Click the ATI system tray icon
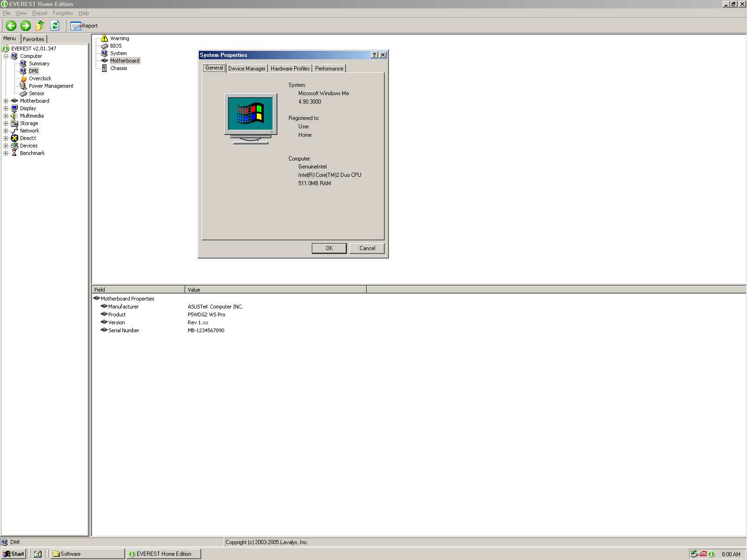Viewport: 747px width, 560px height. click(x=703, y=554)
